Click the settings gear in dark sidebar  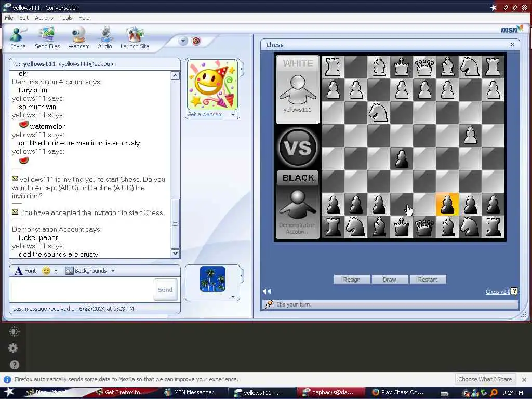coord(13,348)
